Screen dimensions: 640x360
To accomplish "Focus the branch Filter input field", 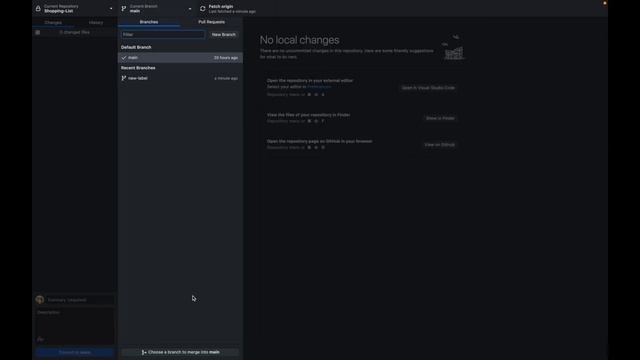I will point(163,35).
